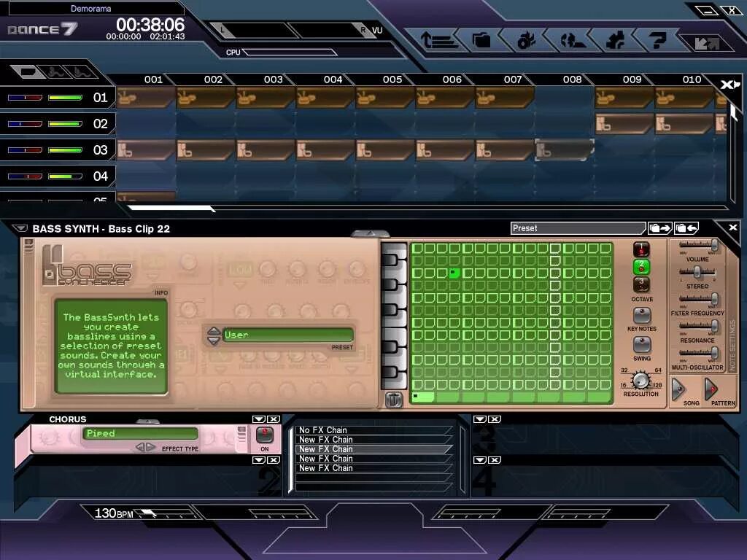The height and width of the screenshot is (560, 747).
Task: Open the track arrangement list icon
Action: point(438,41)
